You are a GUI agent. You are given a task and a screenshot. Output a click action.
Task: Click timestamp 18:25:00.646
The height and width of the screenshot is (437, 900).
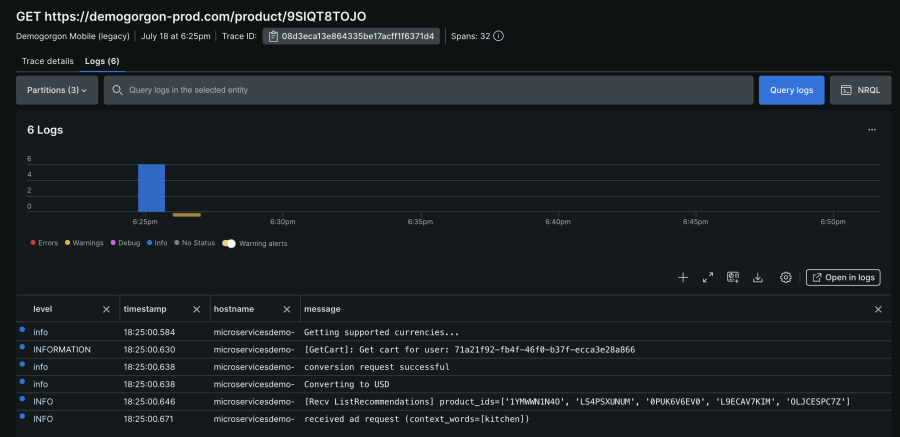[x=149, y=401]
